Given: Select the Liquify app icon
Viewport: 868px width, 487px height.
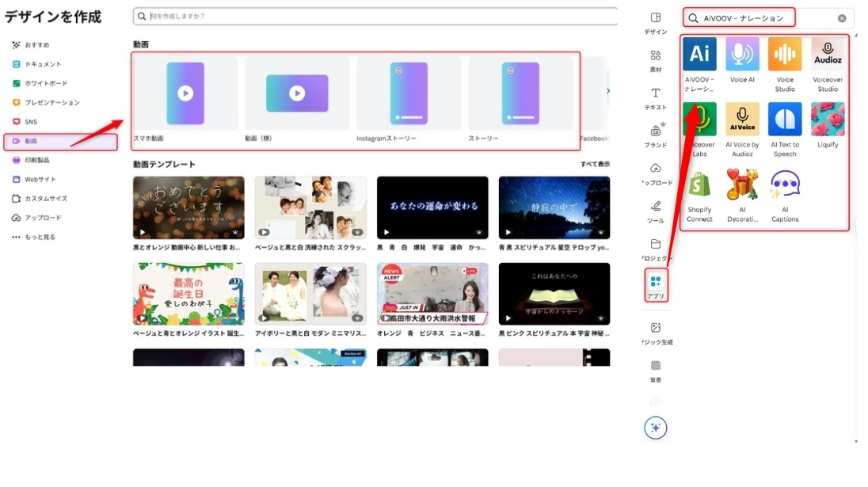Looking at the screenshot, I should pos(828,120).
